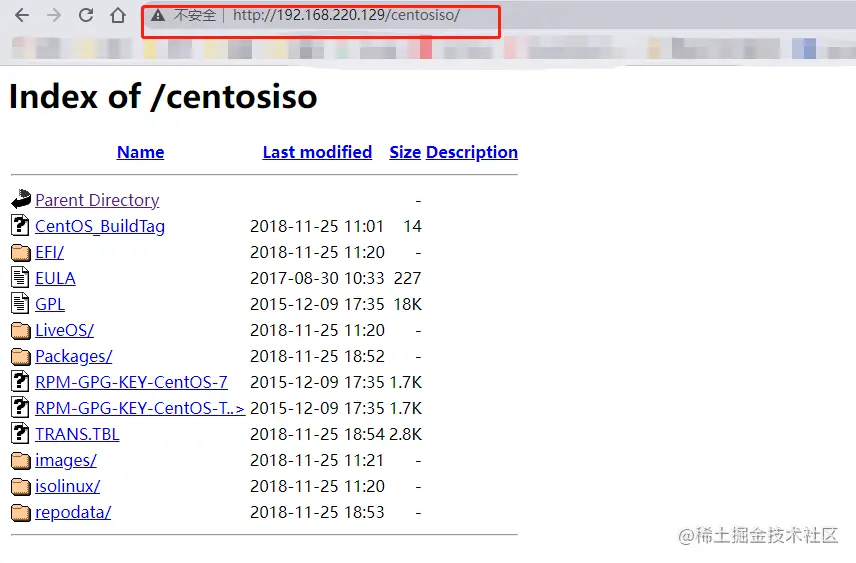Sort by the Size column header
The width and height of the screenshot is (856, 563).
(405, 152)
